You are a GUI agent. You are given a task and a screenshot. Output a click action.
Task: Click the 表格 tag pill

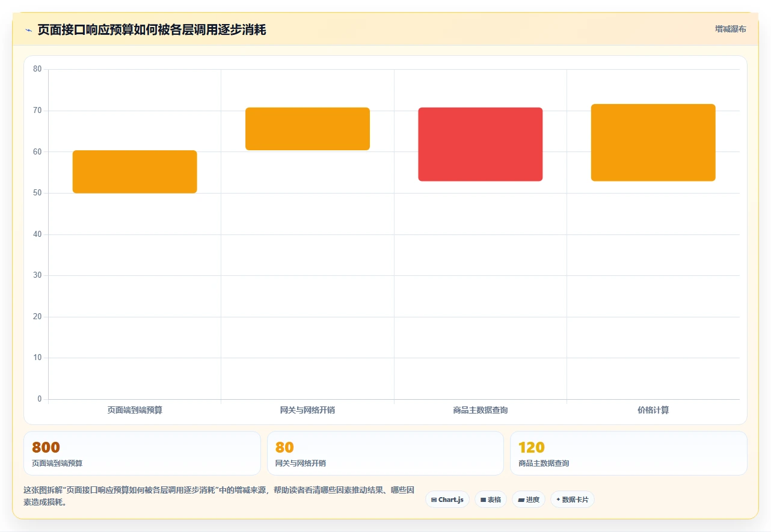coord(491,500)
